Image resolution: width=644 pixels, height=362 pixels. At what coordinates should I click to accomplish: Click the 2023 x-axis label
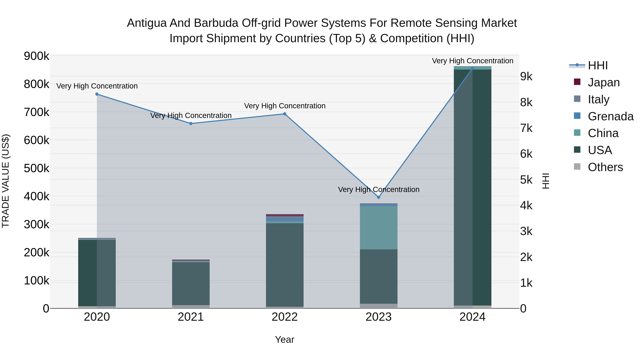[x=379, y=317]
